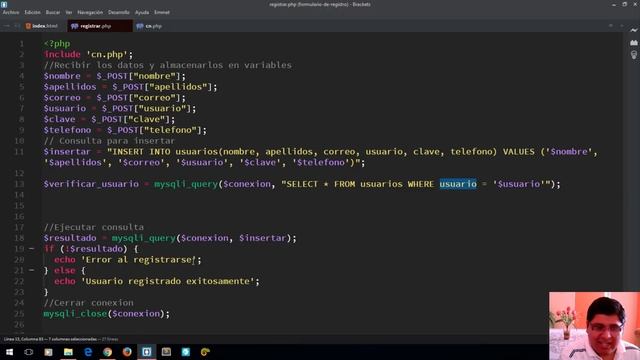This screenshot has width=640, height=360.
Task: Open Firefox from the taskbar
Action: (x=127, y=352)
